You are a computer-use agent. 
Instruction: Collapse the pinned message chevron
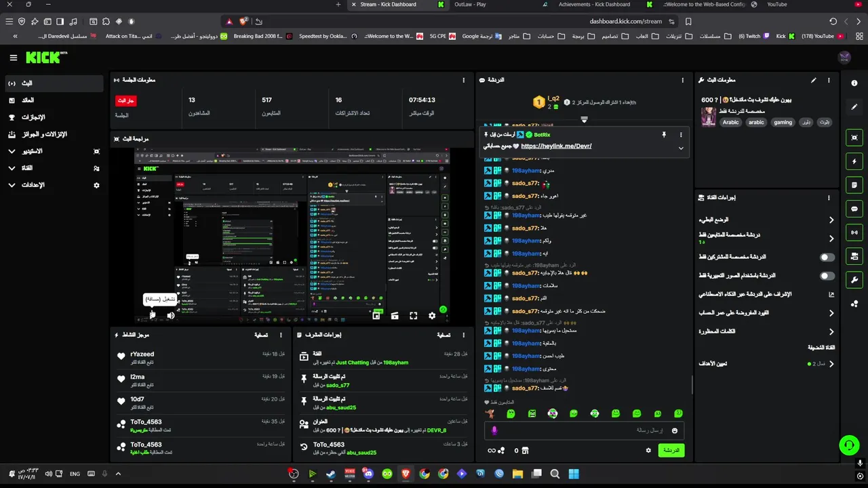click(x=681, y=148)
